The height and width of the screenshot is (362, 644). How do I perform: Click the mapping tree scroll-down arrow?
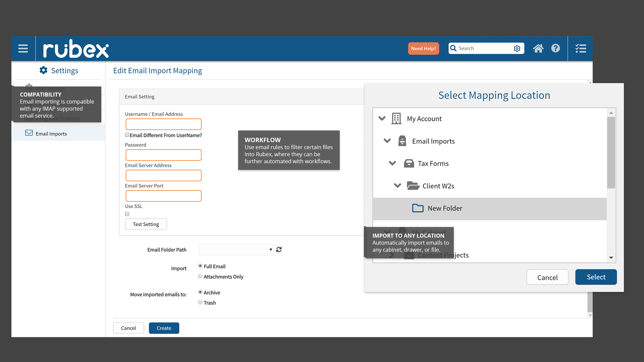click(x=611, y=258)
